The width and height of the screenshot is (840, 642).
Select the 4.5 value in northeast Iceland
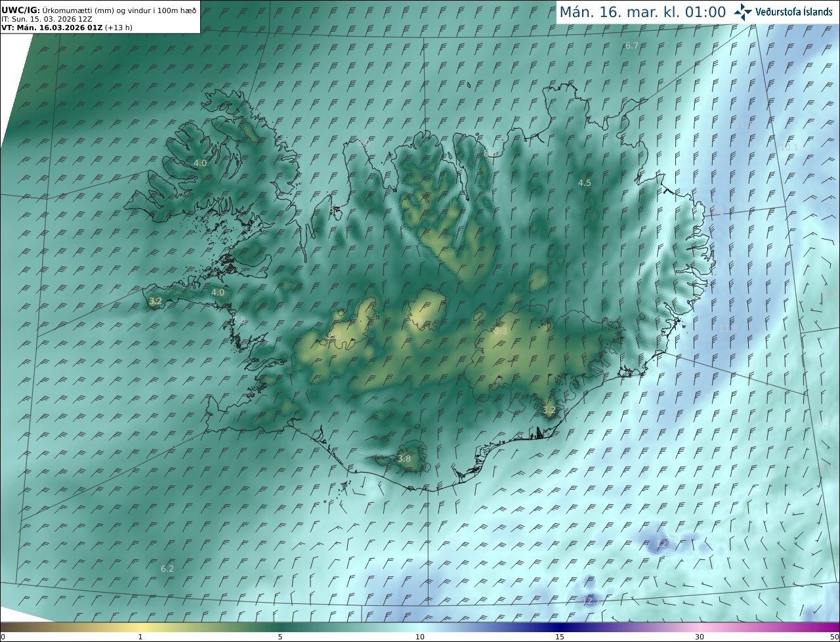[584, 183]
